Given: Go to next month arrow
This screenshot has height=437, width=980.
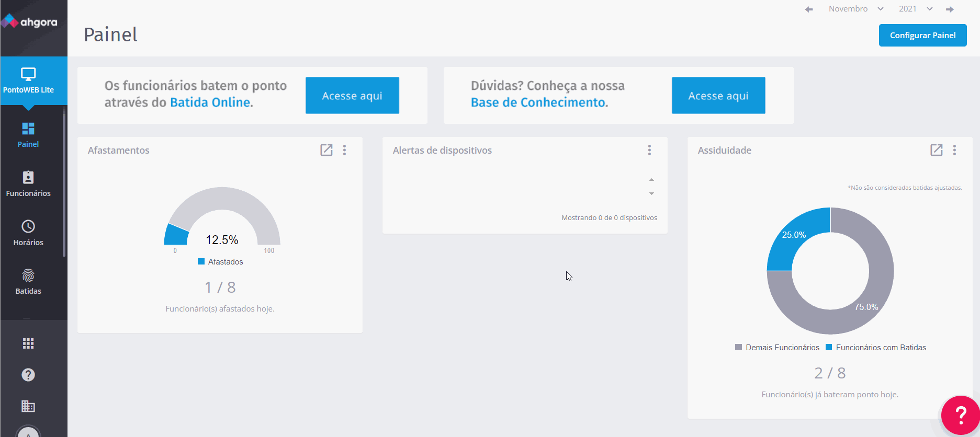Looking at the screenshot, I should [x=950, y=9].
